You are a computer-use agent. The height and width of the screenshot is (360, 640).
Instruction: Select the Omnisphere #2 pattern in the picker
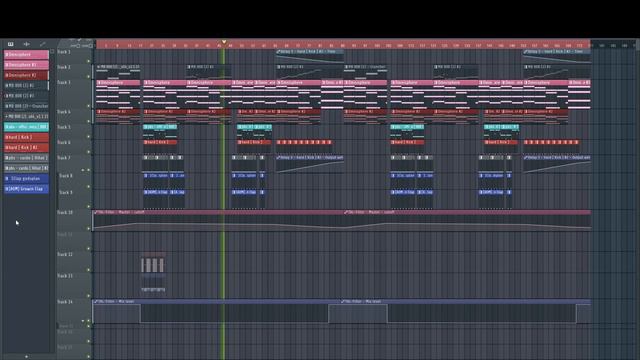tap(26, 65)
